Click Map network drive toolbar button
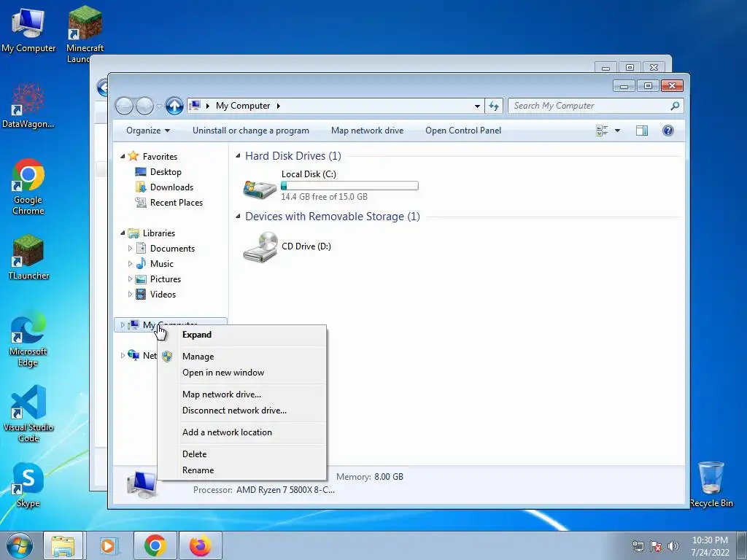 (x=368, y=131)
